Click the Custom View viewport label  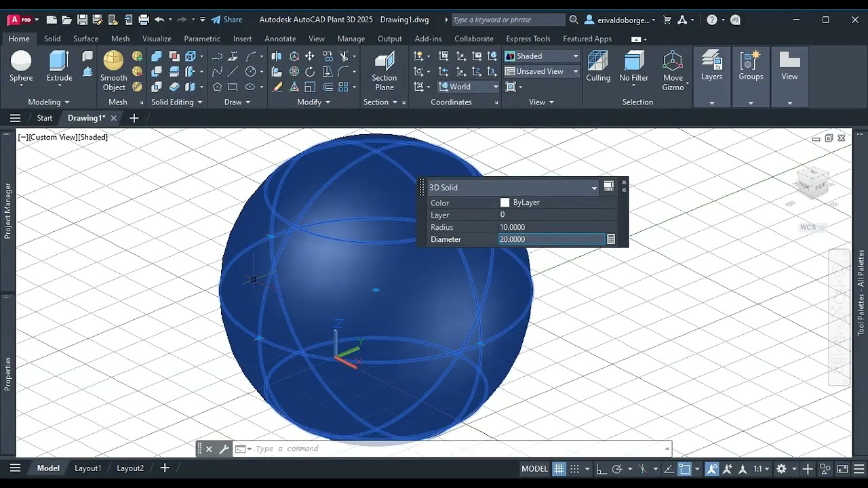[x=53, y=137]
